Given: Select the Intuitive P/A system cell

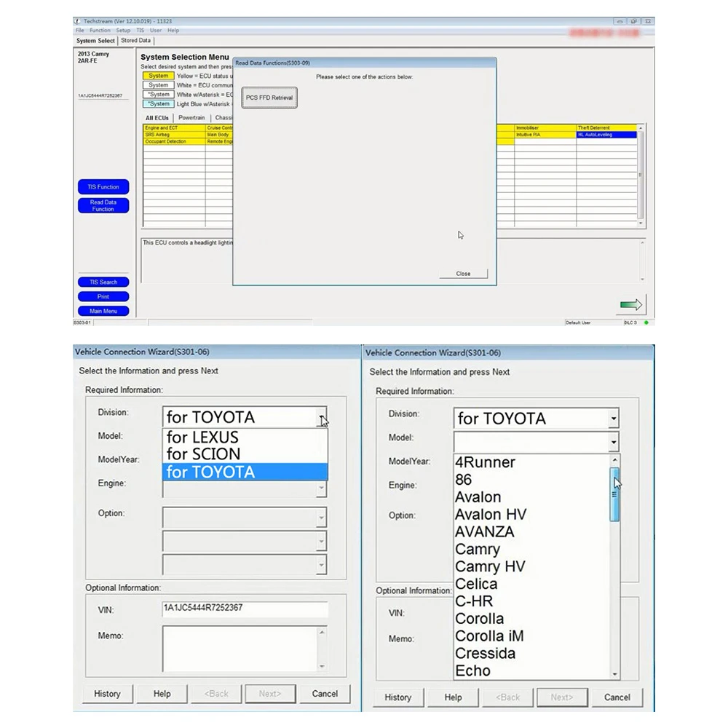Looking at the screenshot, I should point(545,135).
